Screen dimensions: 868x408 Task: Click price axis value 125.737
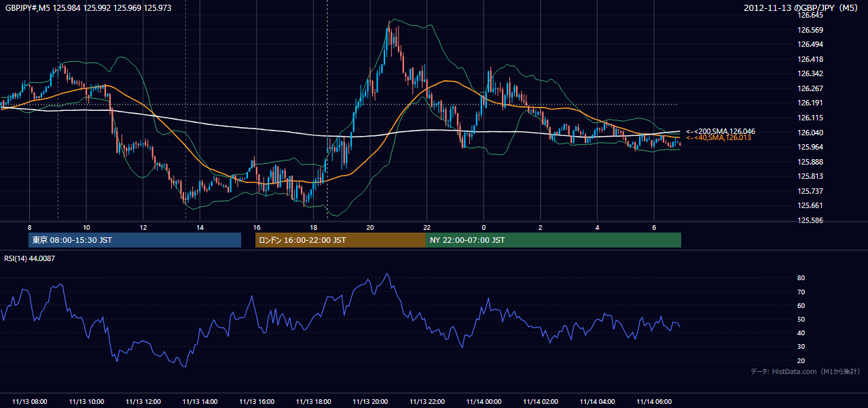pos(810,191)
